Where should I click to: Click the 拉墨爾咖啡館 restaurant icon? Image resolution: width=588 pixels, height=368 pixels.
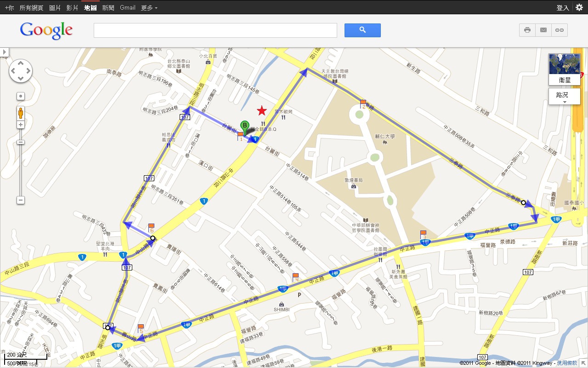coord(380,260)
